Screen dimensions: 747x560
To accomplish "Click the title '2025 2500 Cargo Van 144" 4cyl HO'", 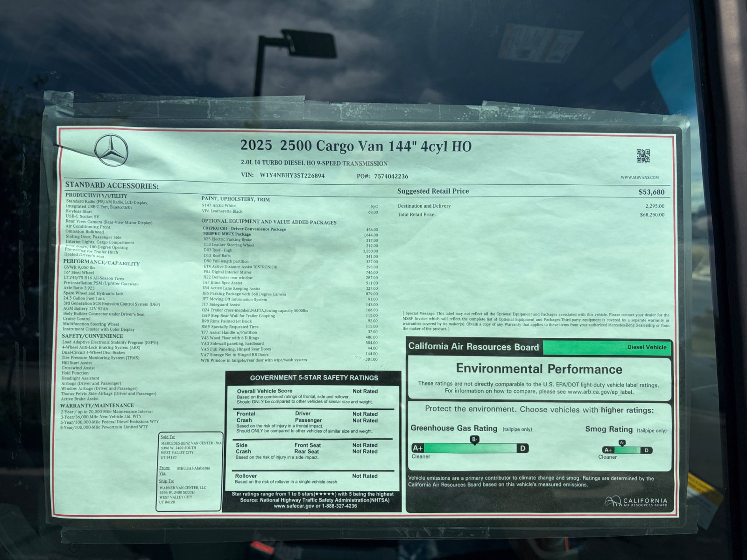I will (x=356, y=146).
